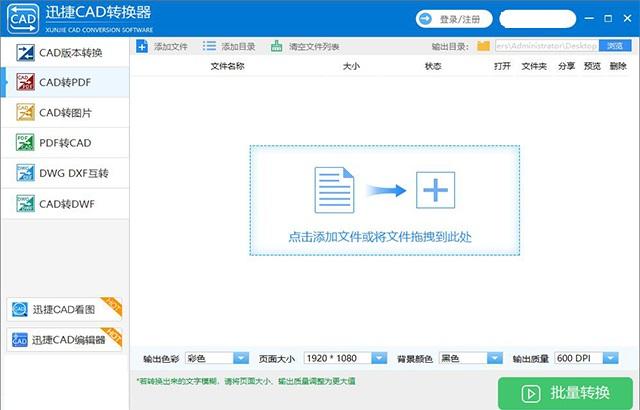Screen dimensions: 640x410
Task: Click the 打开 column header
Action: (502, 66)
